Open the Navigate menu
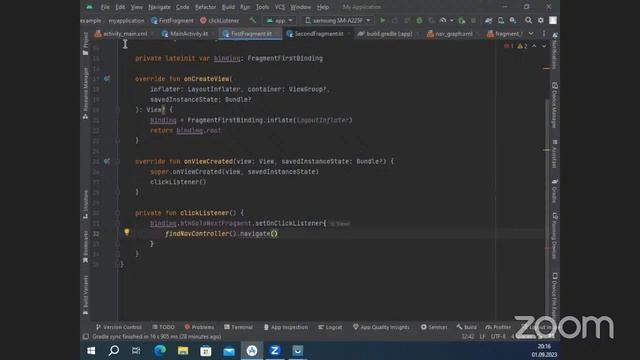The width and height of the screenshot is (640, 360). pos(159,7)
